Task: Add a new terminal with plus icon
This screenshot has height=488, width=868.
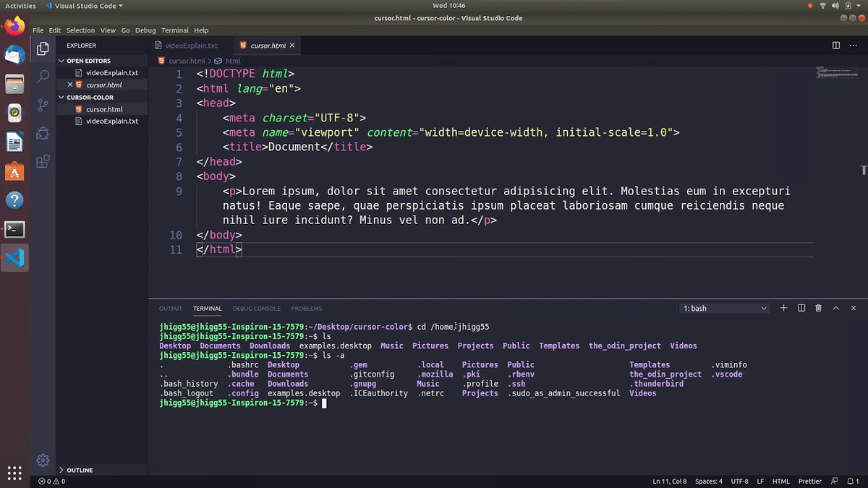Action: (783, 308)
